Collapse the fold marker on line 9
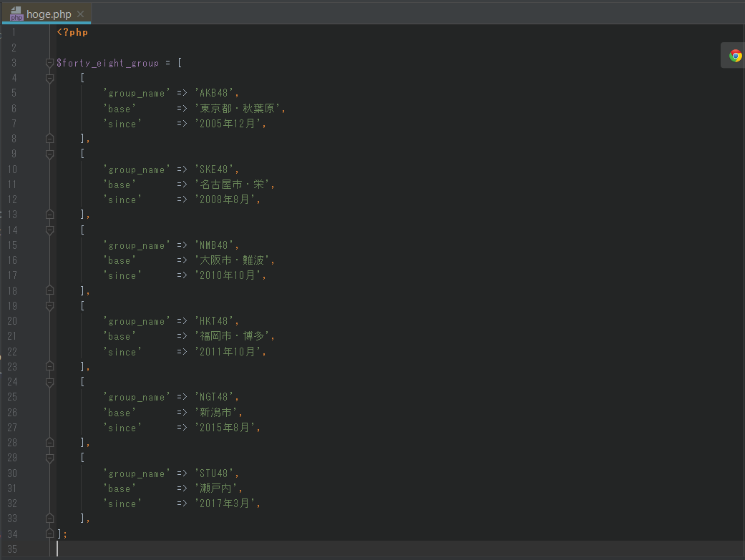The width and height of the screenshot is (745, 560). click(x=49, y=154)
